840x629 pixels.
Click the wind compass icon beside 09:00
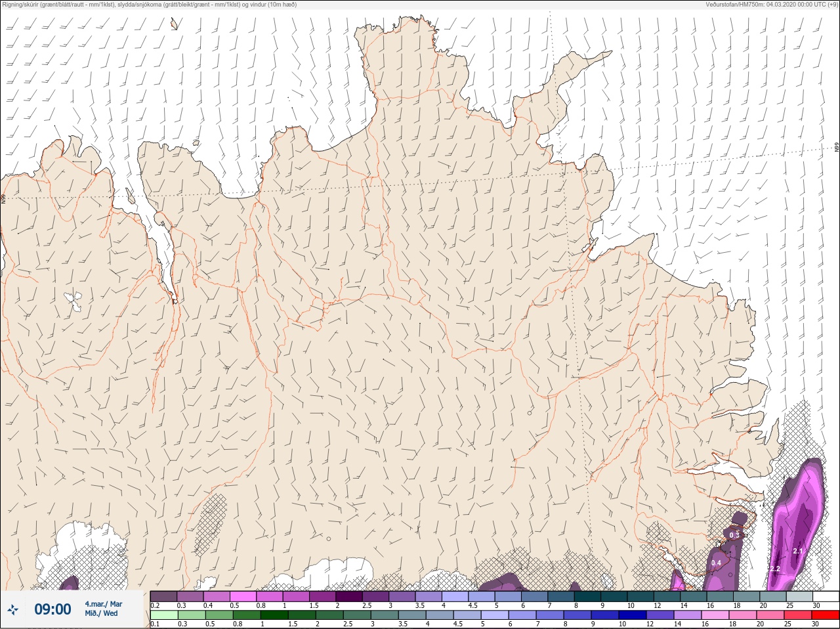(12, 609)
